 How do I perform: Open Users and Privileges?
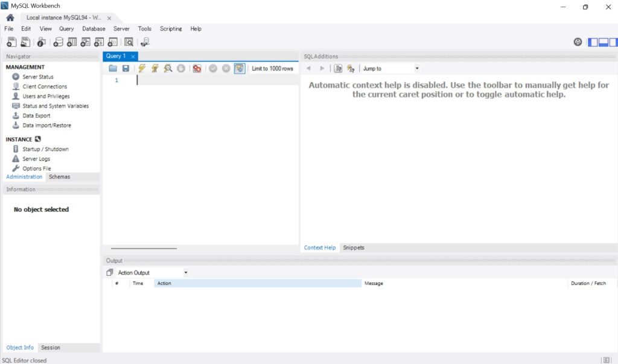pos(46,96)
